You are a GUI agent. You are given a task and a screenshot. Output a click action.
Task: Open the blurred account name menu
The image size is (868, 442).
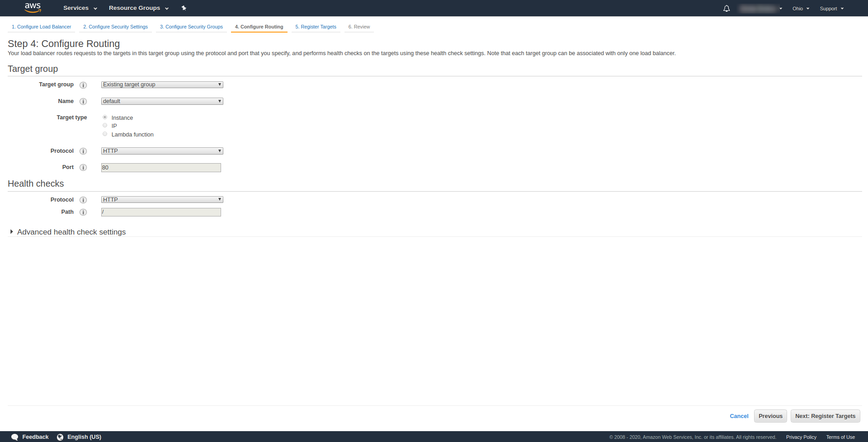tap(760, 9)
